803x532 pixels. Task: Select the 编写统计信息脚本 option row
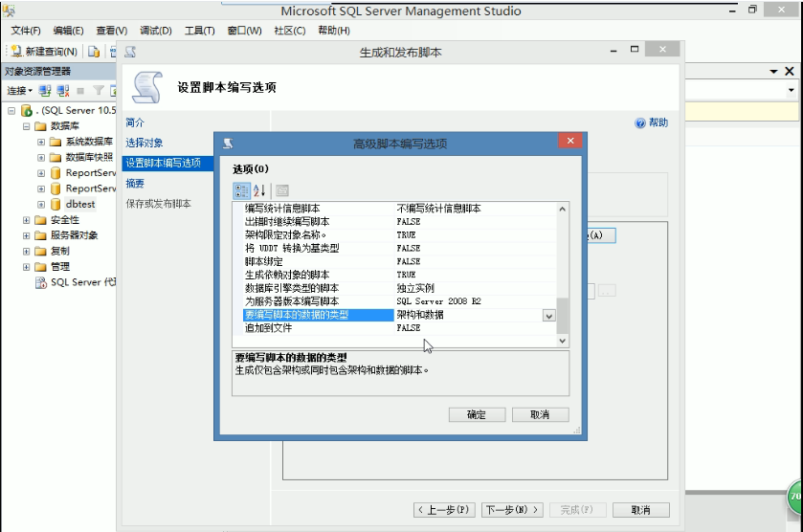click(x=399, y=209)
